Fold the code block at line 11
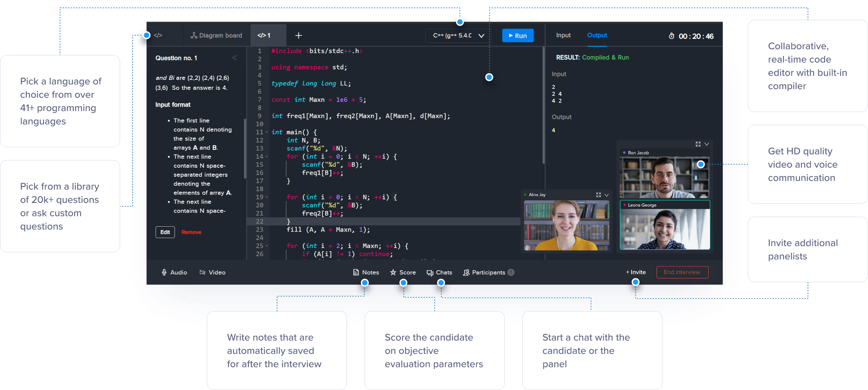 (x=266, y=132)
